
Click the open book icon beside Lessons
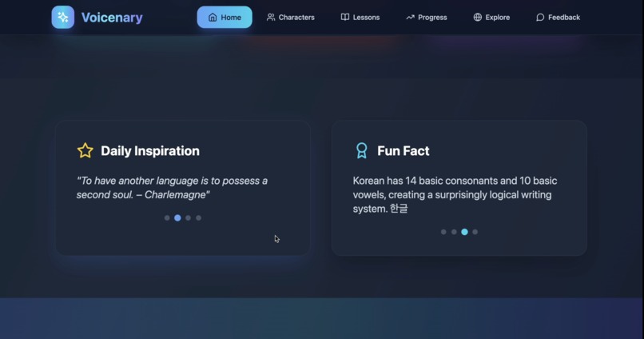345,18
